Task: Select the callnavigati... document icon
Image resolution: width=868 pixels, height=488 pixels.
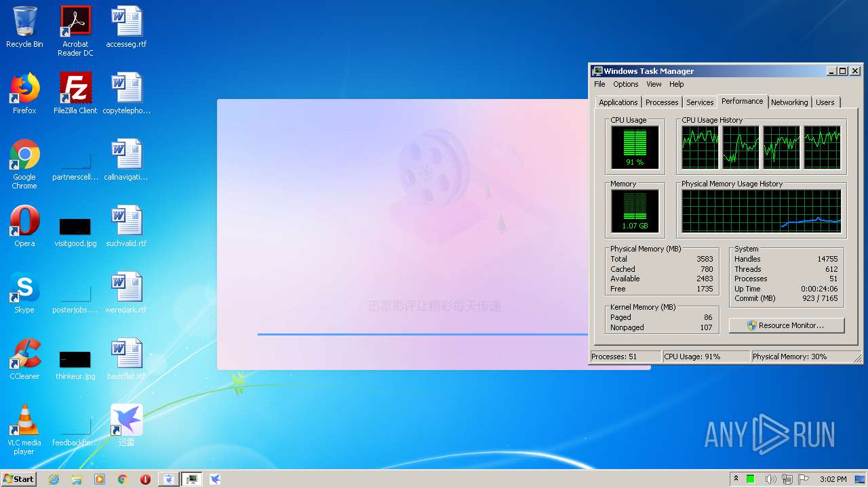Action: (x=126, y=160)
